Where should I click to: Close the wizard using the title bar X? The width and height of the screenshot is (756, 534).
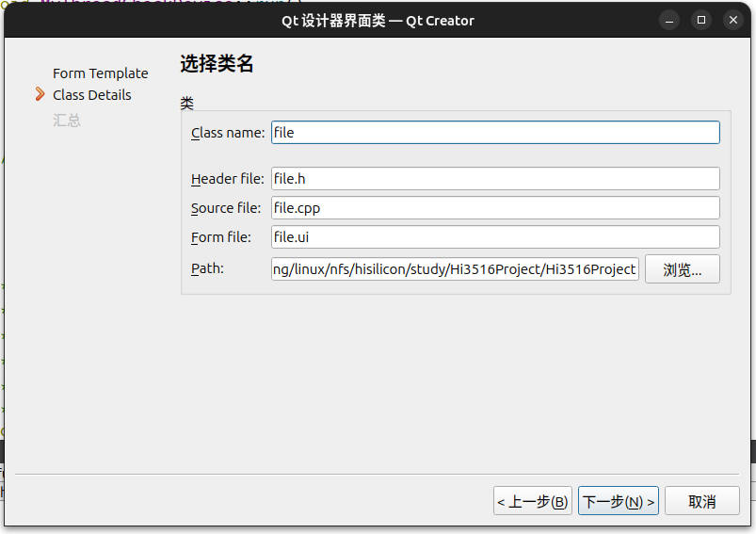732,20
